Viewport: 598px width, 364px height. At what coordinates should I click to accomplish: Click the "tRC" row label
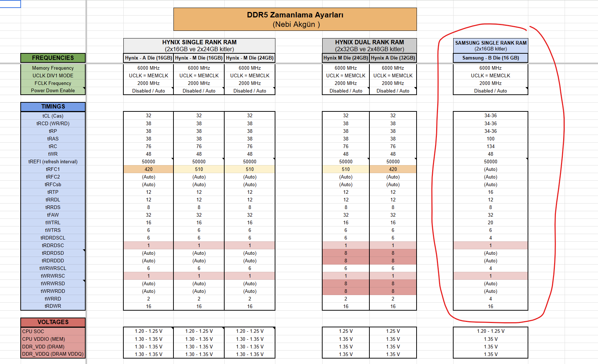[53, 146]
